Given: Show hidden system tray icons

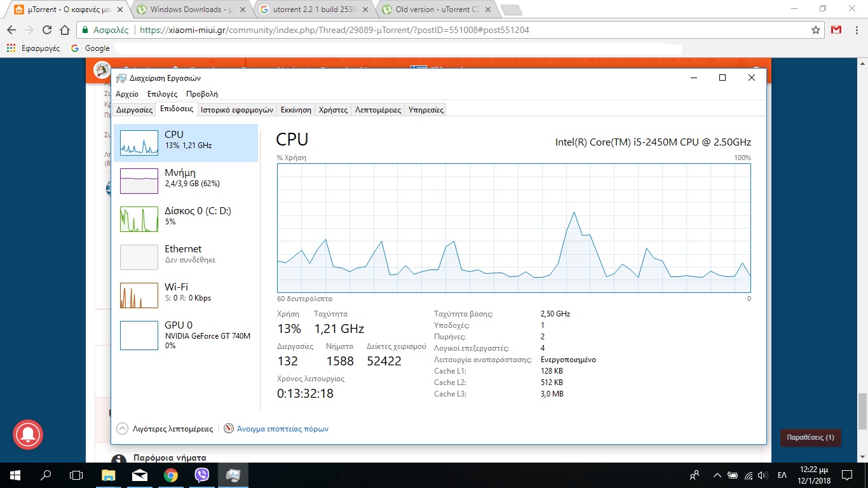Looking at the screenshot, I should coord(717,475).
